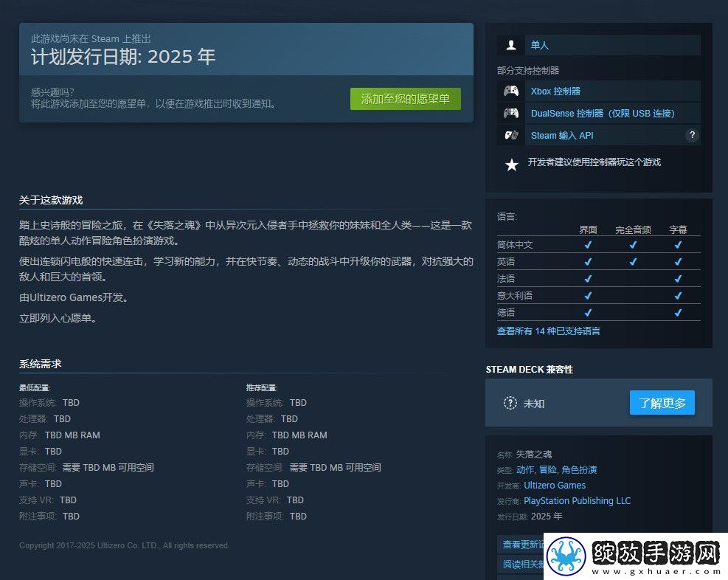Click the 字幕 column header
The height and width of the screenshot is (580, 728).
click(x=678, y=229)
